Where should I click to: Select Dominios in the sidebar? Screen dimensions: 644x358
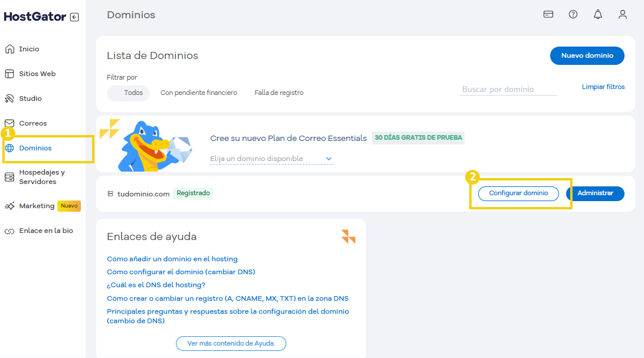click(35, 148)
